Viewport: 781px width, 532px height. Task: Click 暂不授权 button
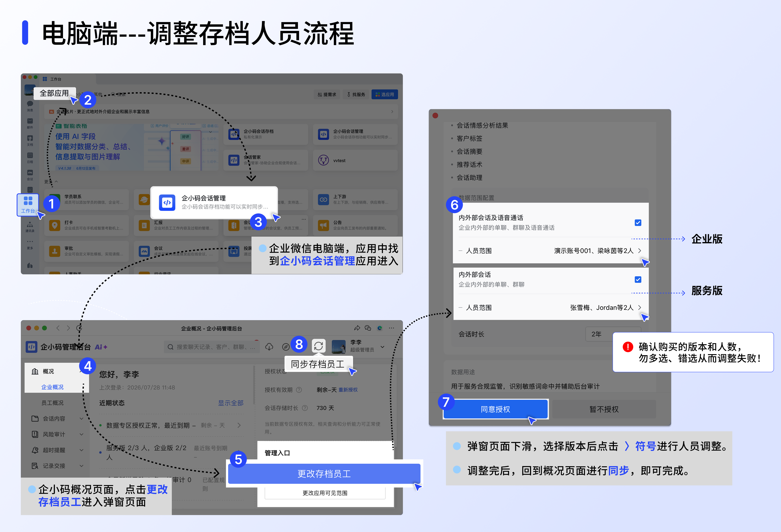[604, 409]
